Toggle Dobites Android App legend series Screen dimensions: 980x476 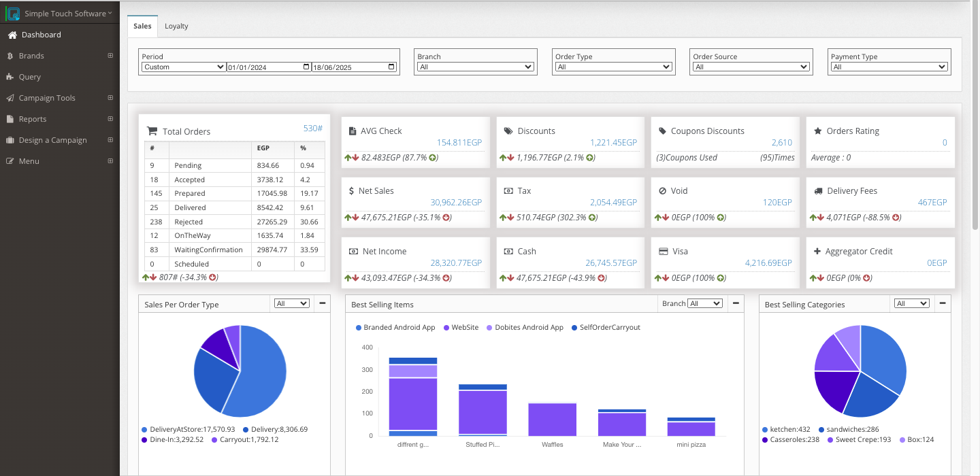tap(525, 327)
